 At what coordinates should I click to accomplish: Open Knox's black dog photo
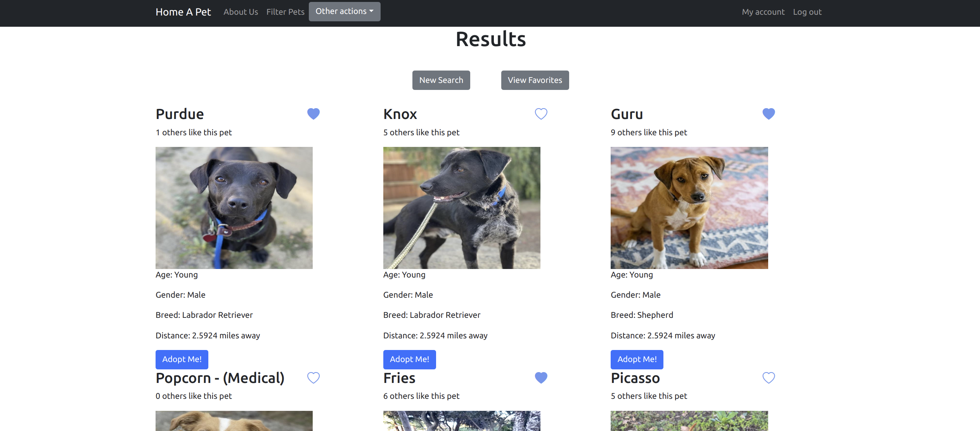(x=462, y=208)
